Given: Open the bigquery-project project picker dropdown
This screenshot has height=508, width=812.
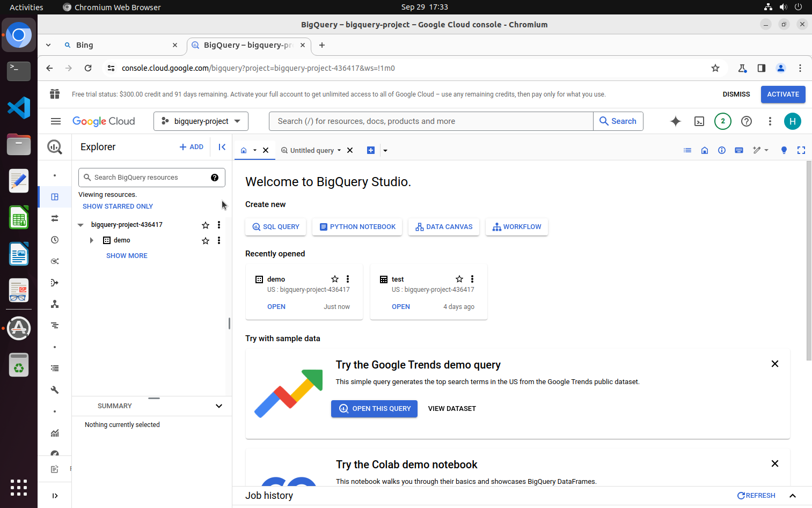Looking at the screenshot, I should tap(201, 121).
